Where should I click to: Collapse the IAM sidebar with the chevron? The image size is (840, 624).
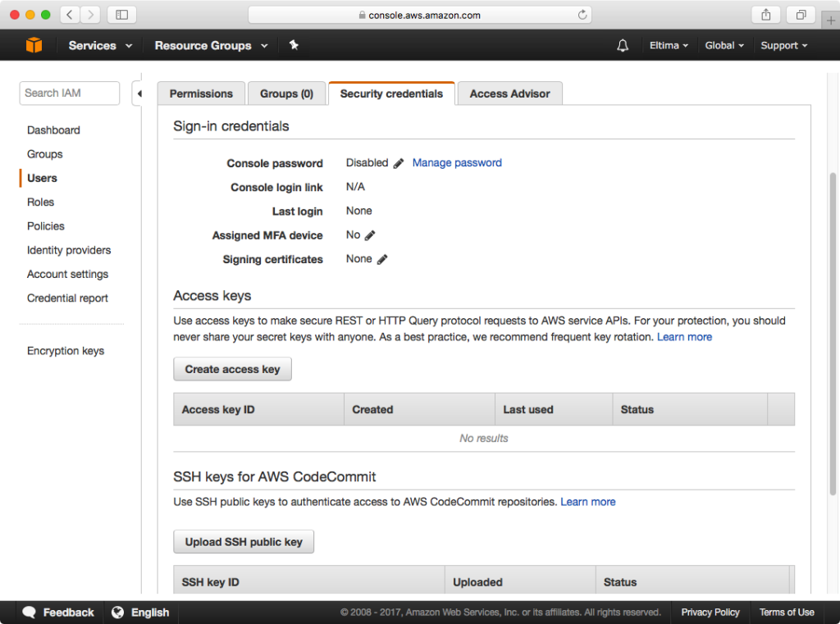pyautogui.click(x=139, y=93)
